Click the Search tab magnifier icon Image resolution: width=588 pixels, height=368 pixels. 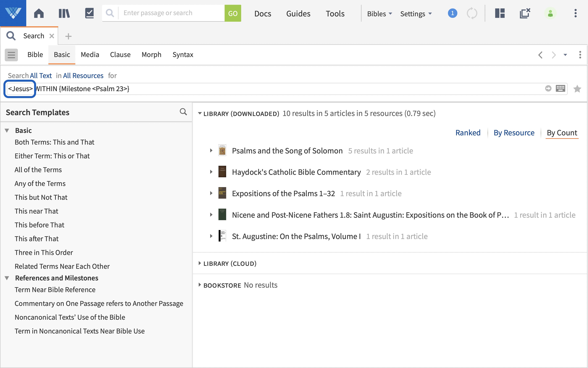(11, 36)
